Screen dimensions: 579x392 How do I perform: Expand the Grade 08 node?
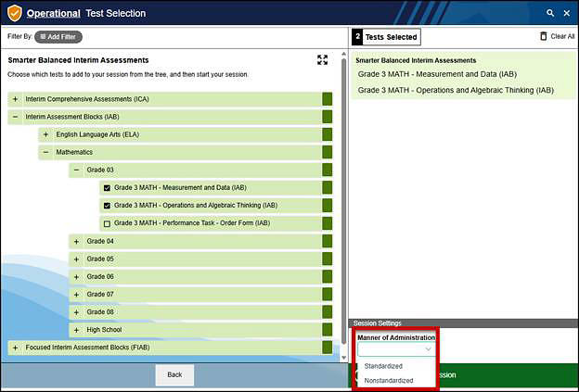click(76, 312)
